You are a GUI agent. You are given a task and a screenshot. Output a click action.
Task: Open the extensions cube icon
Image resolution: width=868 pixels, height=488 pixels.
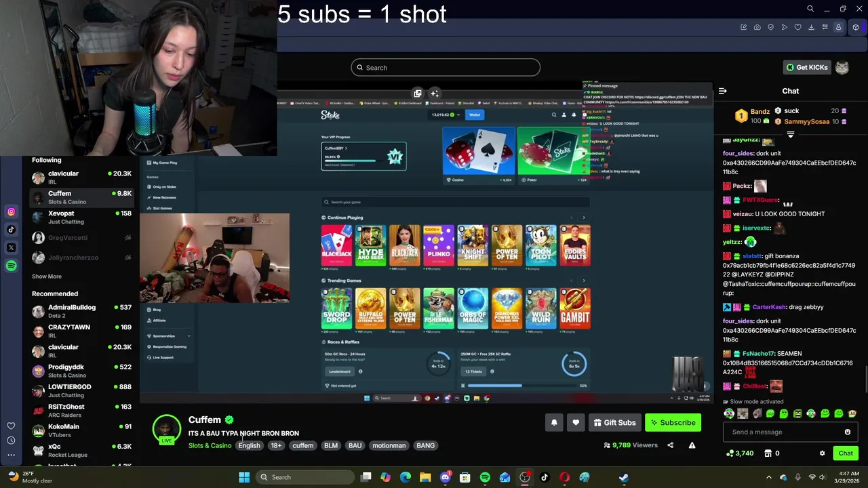[x=856, y=27]
